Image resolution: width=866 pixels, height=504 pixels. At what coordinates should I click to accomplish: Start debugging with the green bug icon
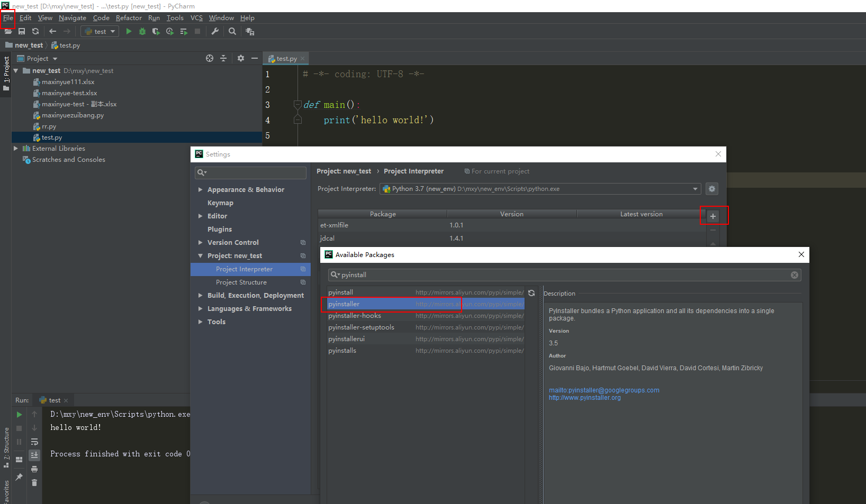click(142, 32)
